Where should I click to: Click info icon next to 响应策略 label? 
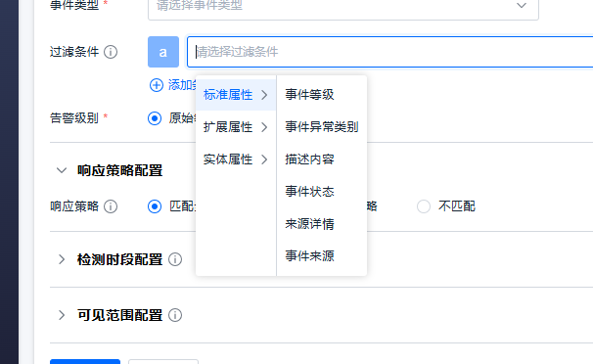(x=111, y=206)
